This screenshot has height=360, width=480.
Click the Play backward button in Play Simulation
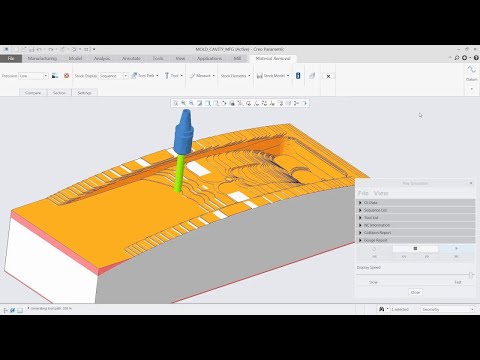tap(374, 249)
